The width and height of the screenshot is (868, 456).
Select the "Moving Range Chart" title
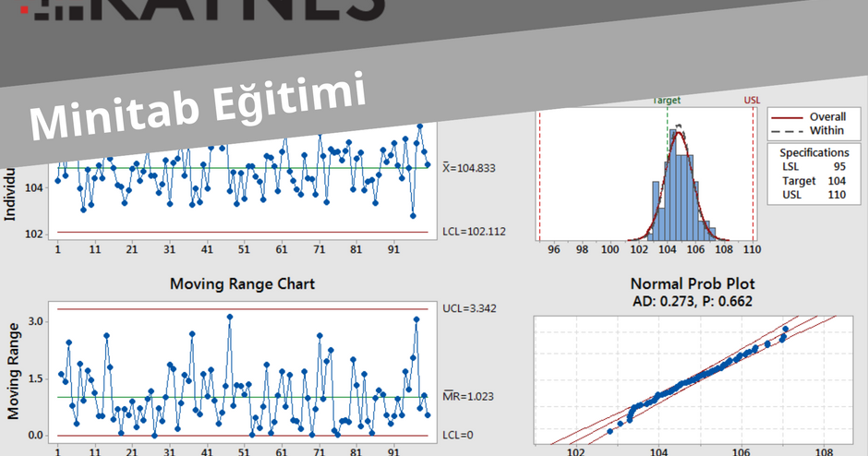point(242,284)
